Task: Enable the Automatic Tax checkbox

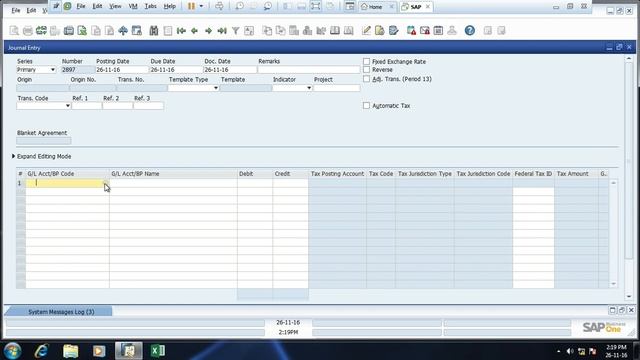Action: pos(367,106)
